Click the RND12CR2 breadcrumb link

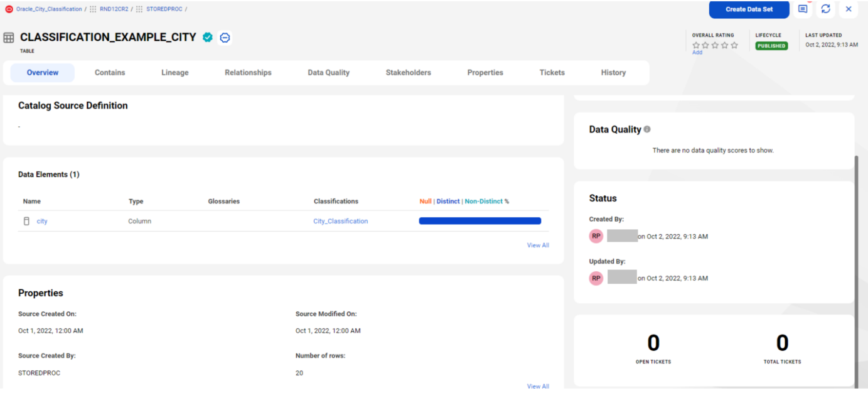coord(114,9)
